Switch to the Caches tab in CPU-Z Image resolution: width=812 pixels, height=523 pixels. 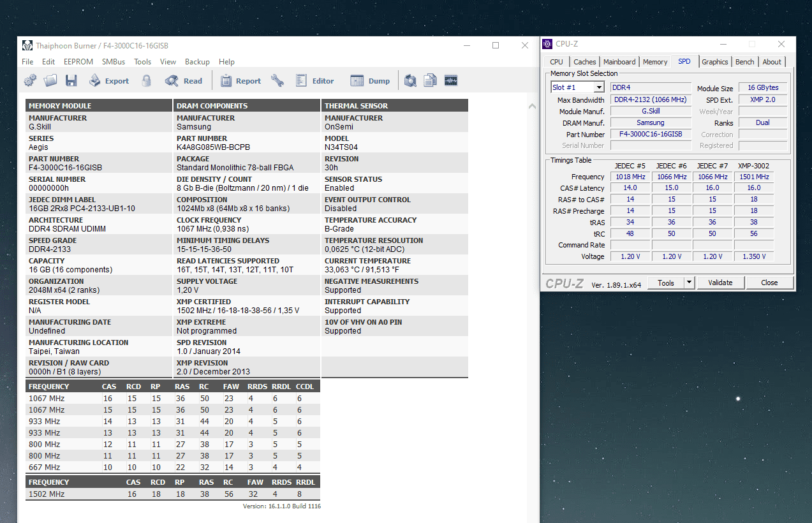tap(584, 62)
